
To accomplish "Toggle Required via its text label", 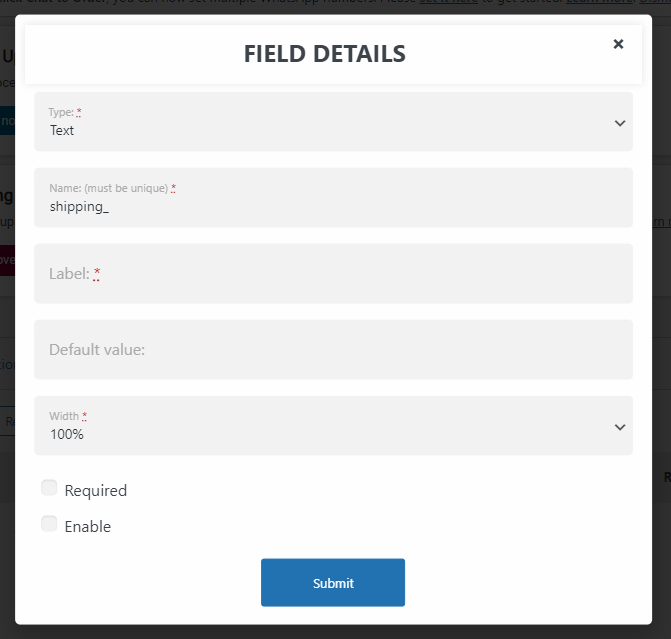I will [x=96, y=490].
